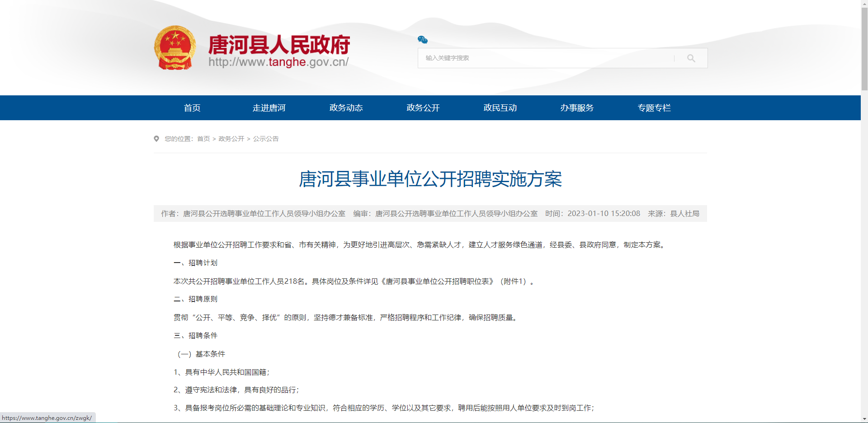Click the heading 三、招聘条件

196,335
